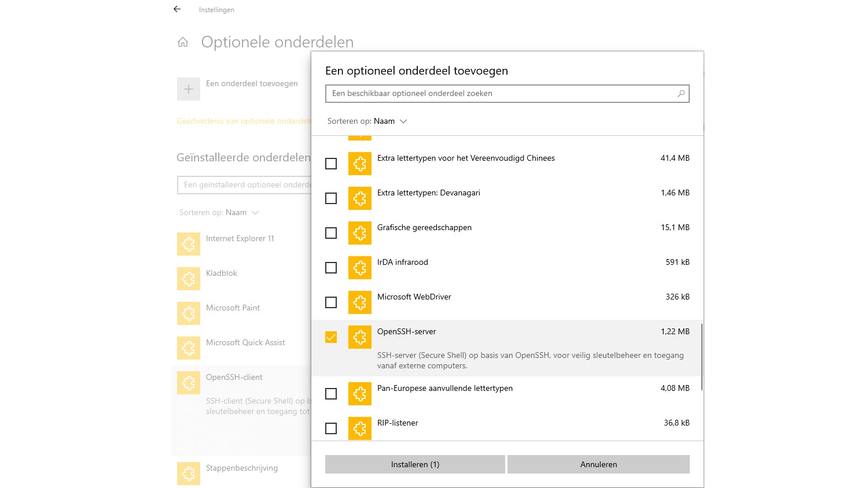Click the IrDA infrarood puzzle icon
This screenshot has width=868, height=488.
tap(359, 268)
